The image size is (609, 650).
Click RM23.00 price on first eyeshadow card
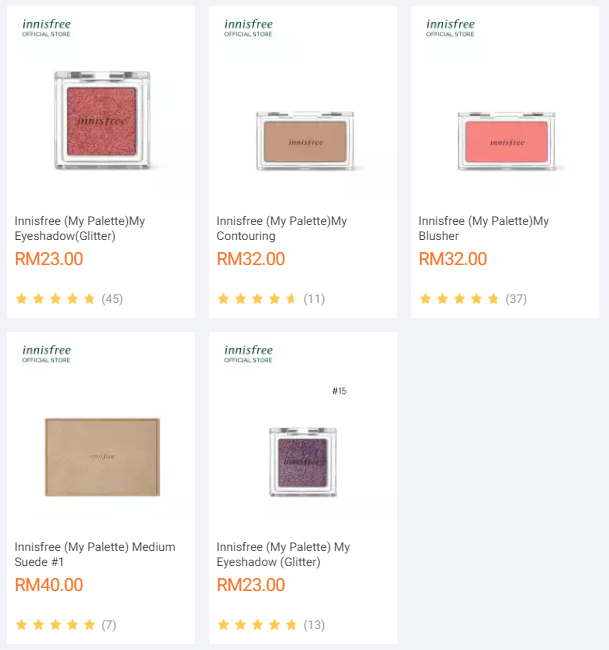(49, 259)
